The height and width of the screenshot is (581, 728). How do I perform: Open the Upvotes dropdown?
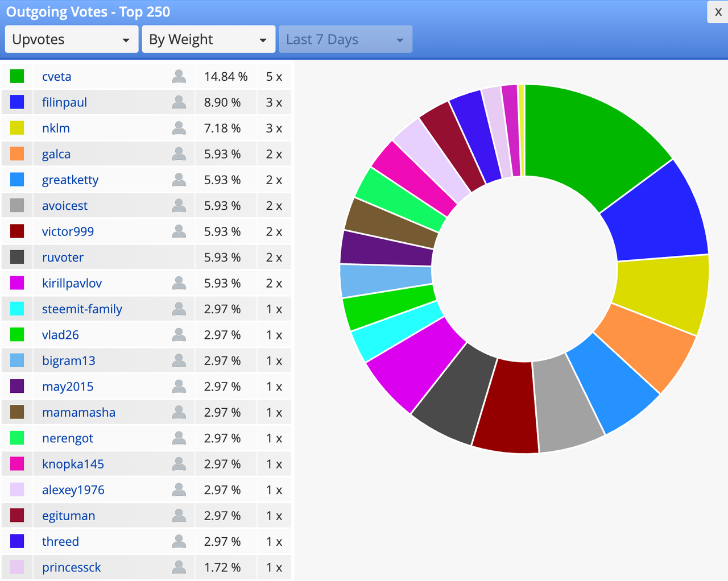[x=72, y=39]
